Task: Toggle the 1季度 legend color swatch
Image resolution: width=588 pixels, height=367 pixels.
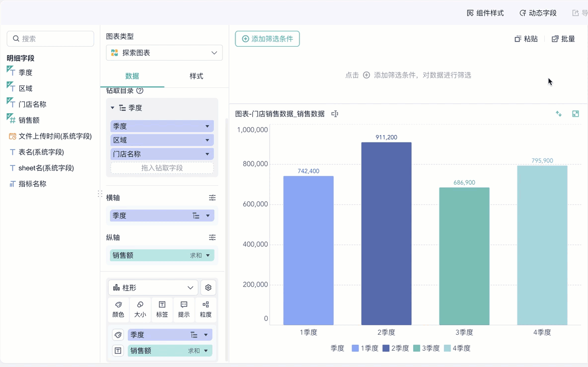Action: 355,348
